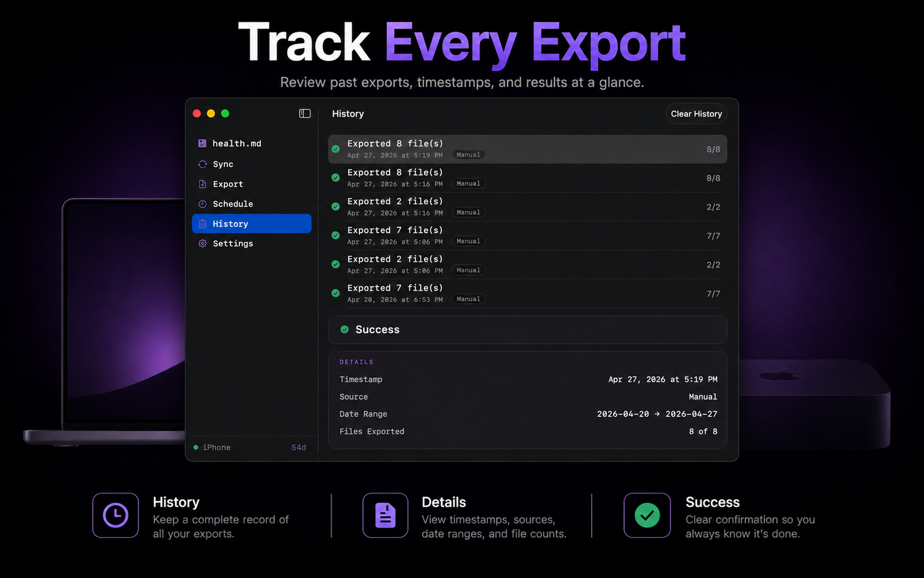Click the History clock feature icon
This screenshot has height=578, width=924.
tap(115, 515)
